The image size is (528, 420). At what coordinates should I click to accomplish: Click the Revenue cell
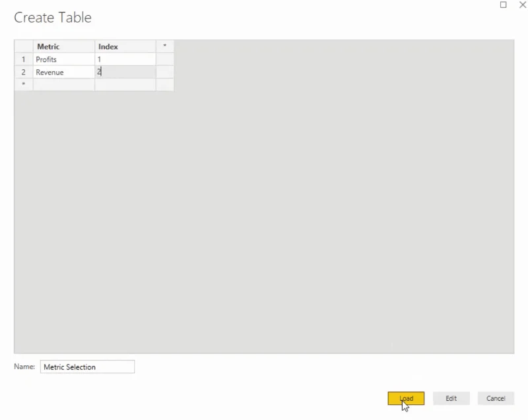click(63, 72)
